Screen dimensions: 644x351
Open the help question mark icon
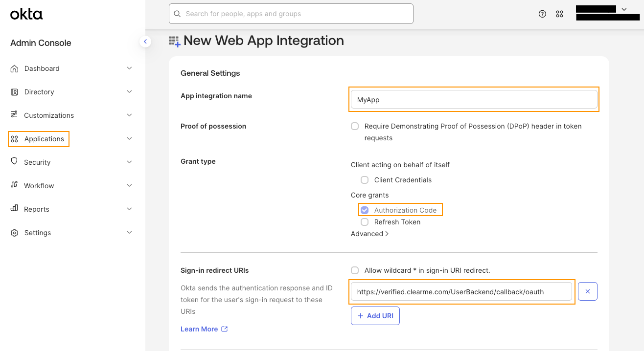[x=542, y=14]
